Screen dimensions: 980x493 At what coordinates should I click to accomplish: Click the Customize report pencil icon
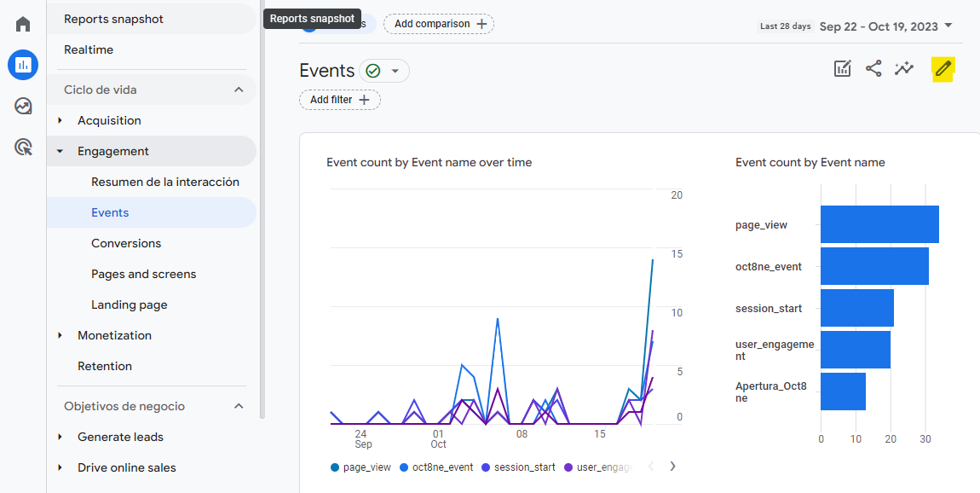tap(943, 69)
